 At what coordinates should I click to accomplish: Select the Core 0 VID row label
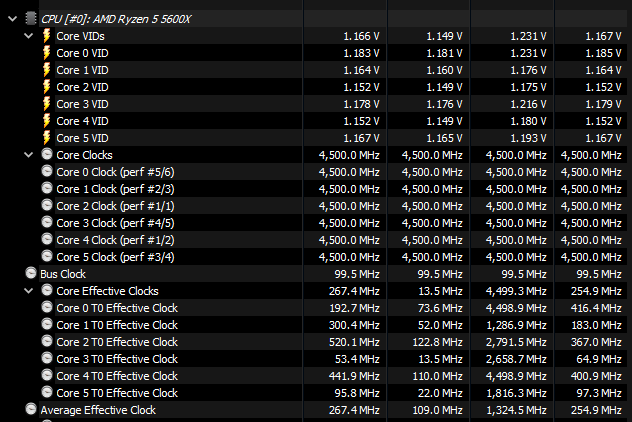[x=82, y=53]
